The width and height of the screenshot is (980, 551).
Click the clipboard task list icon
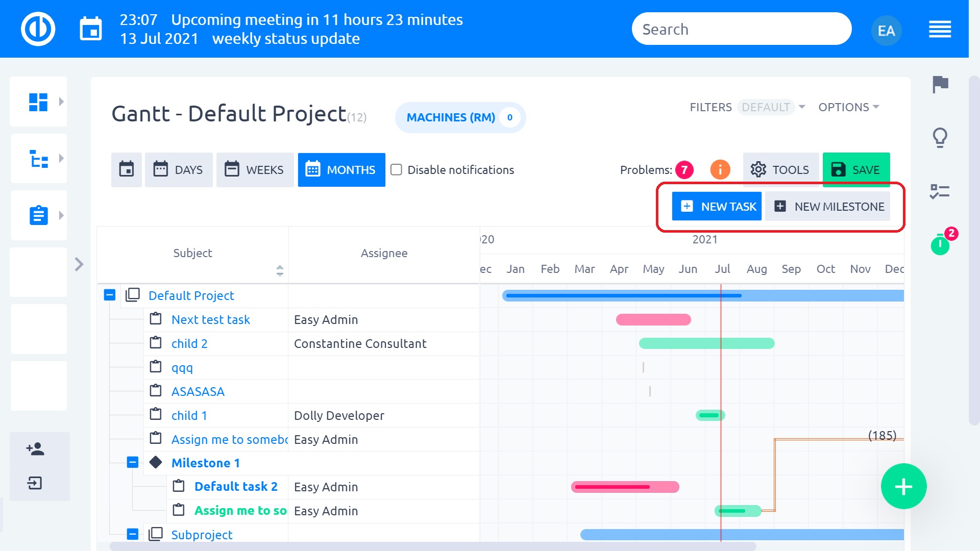click(x=38, y=215)
